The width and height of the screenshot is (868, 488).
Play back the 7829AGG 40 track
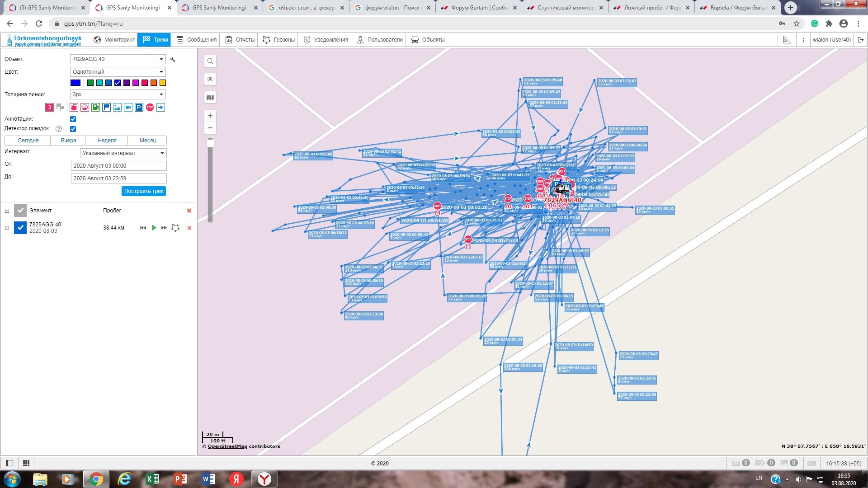tap(154, 228)
